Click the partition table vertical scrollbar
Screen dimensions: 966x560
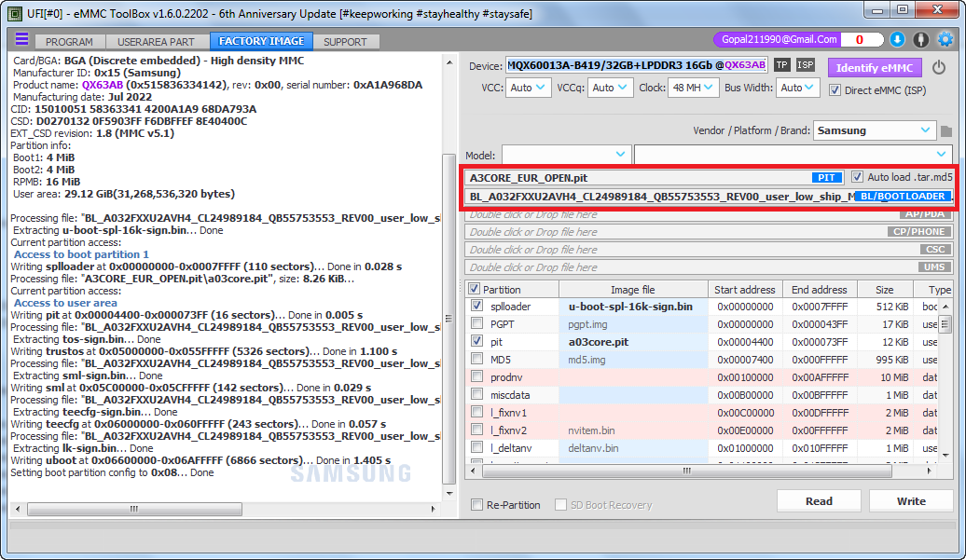[945, 323]
